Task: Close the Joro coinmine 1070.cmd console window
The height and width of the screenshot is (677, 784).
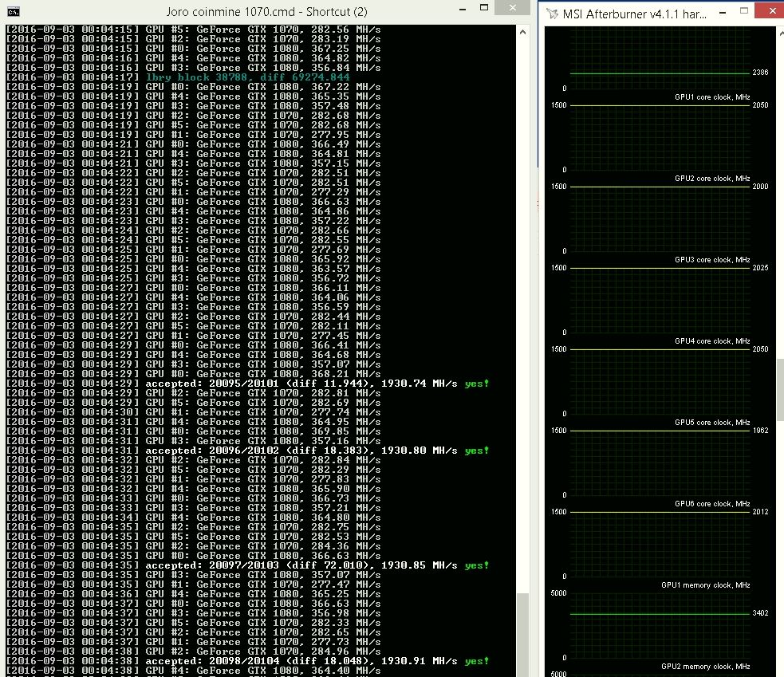Action: (x=513, y=7)
